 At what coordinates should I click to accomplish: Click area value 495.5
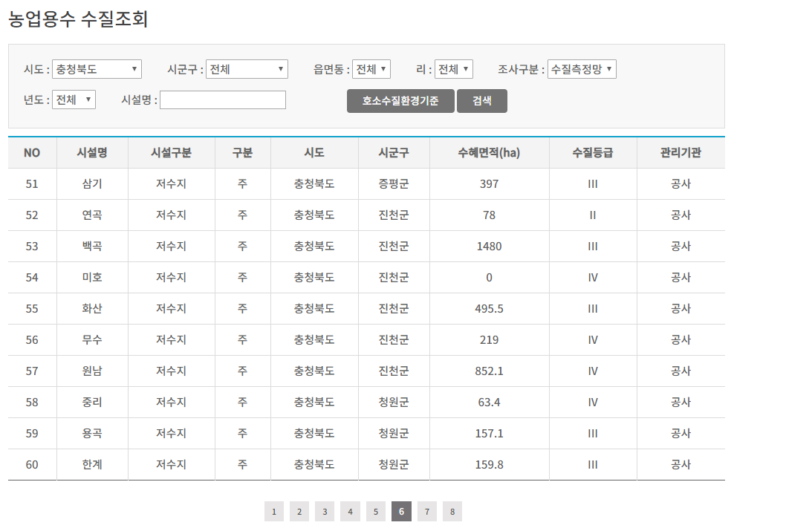click(x=489, y=308)
